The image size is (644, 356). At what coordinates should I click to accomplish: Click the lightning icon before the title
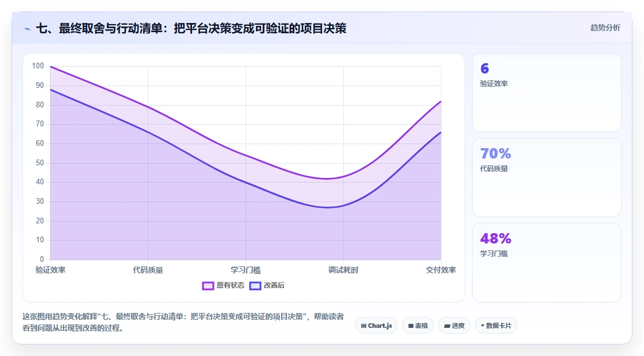(28, 29)
